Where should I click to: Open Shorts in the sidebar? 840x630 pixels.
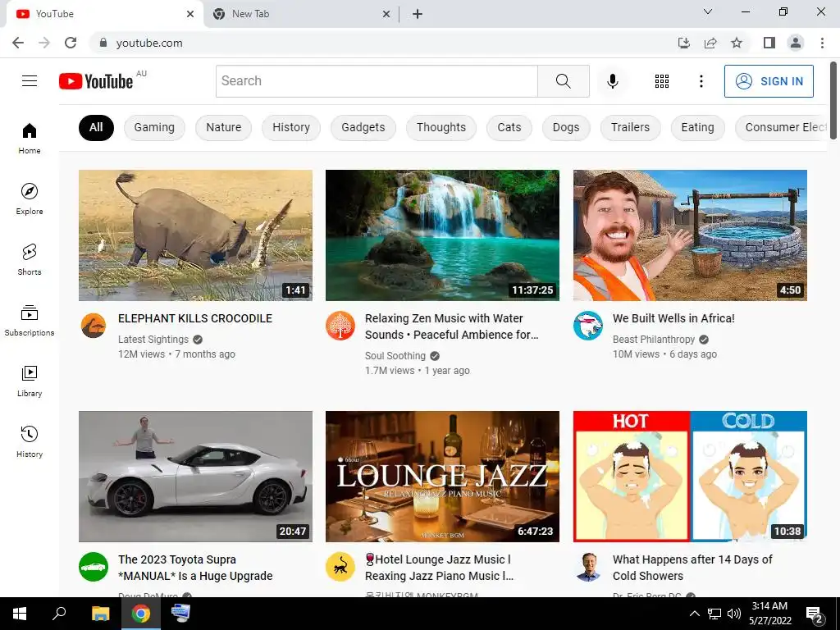(30, 259)
